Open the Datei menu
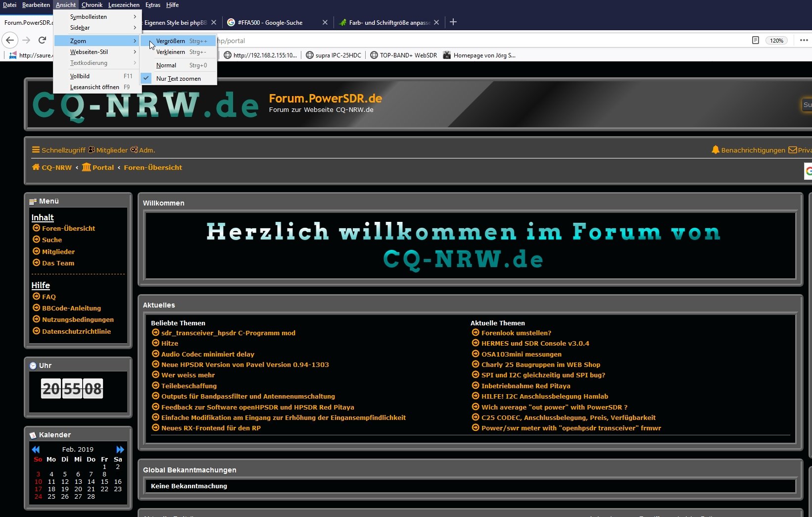 point(9,4)
